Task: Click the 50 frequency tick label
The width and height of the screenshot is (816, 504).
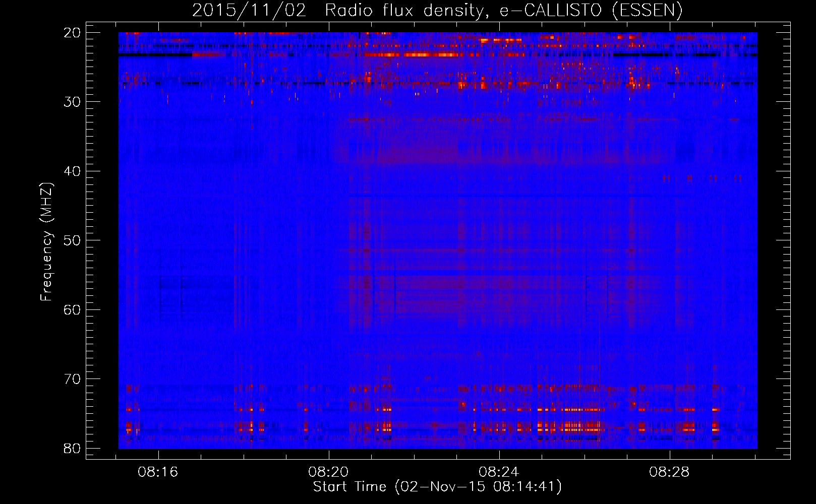Action: [73, 240]
